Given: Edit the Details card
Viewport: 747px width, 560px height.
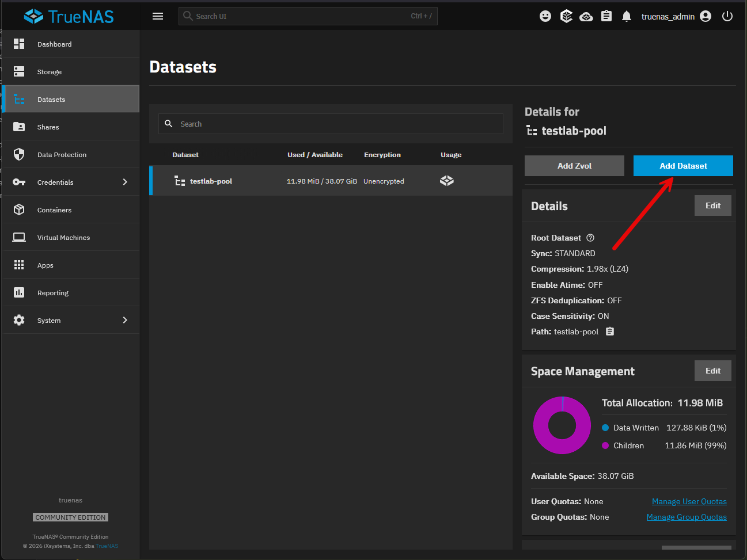Looking at the screenshot, I should click(713, 205).
